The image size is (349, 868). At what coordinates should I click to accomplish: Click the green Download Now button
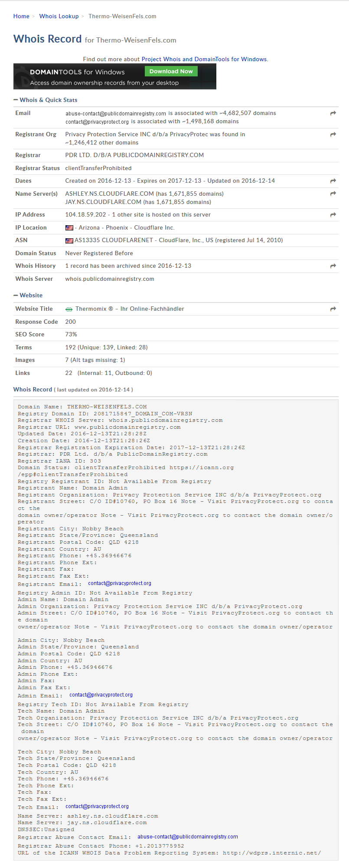pyautogui.click(x=171, y=71)
